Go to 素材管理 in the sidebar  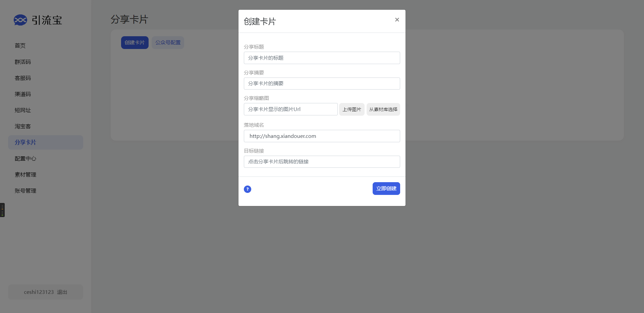point(46,174)
